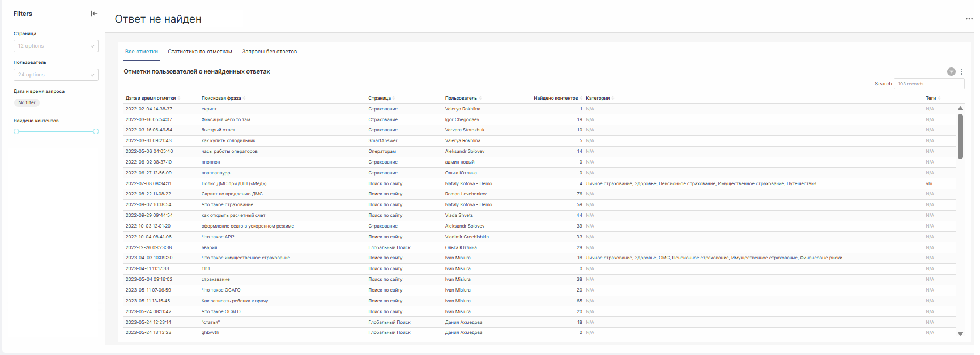Open the Пользователь filter dropdown

(56, 75)
